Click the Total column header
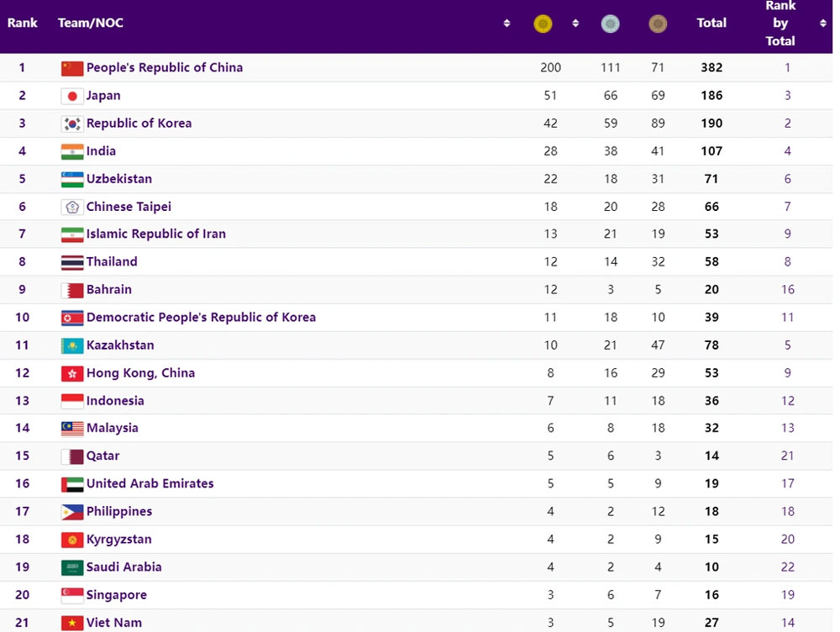Image resolution: width=840 pixels, height=632 pixels. click(711, 23)
